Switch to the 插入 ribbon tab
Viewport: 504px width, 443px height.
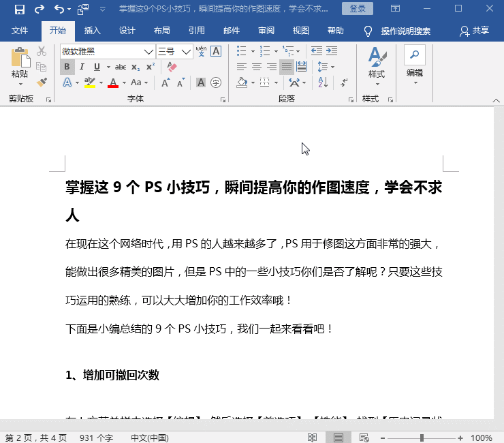tap(92, 31)
